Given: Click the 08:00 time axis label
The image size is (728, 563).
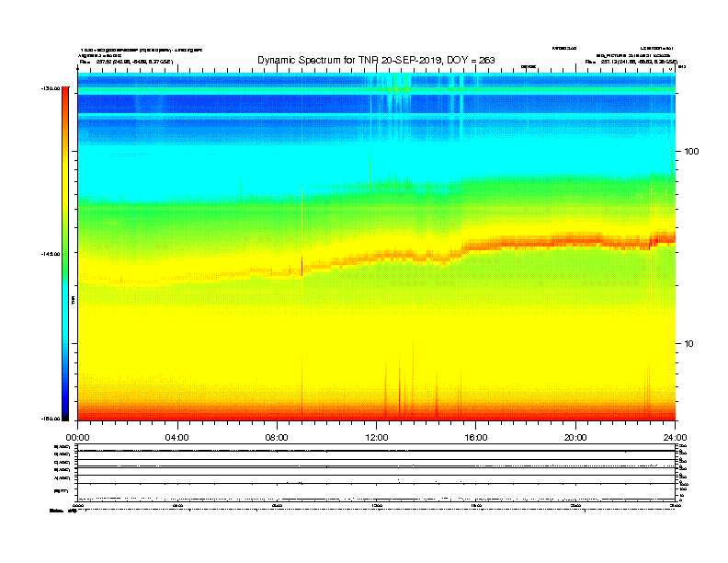Looking at the screenshot, I should [277, 438].
